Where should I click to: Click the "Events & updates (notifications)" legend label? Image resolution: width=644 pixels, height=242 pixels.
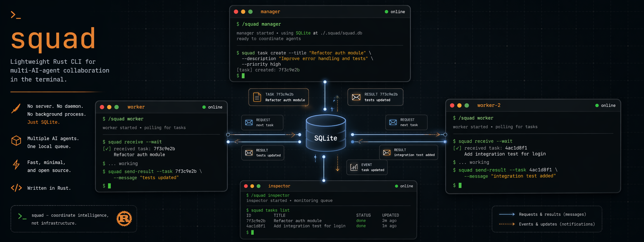click(x=557, y=224)
